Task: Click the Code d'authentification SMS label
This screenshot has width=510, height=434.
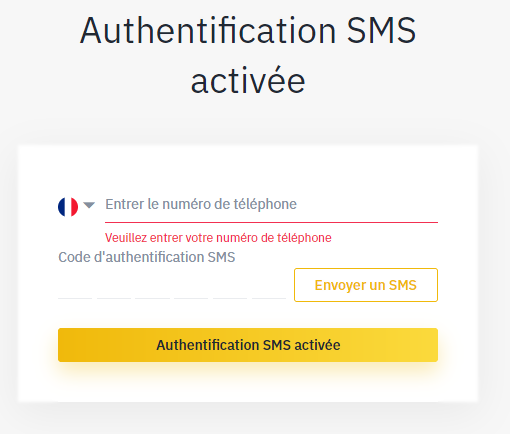Action: pyautogui.click(x=147, y=257)
